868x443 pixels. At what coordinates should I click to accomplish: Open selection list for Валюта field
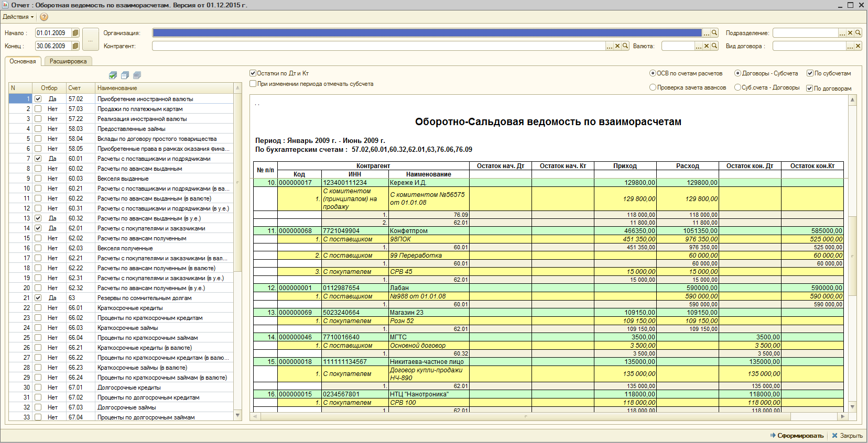click(699, 46)
